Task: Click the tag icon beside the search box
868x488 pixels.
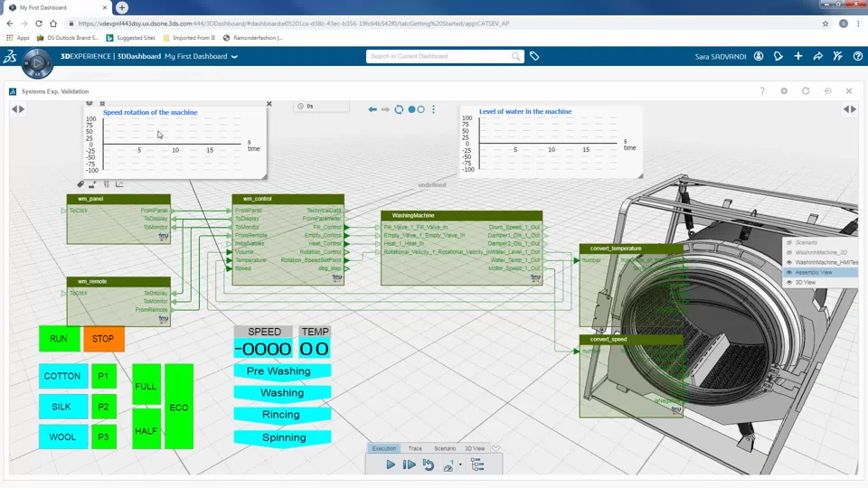Action: tap(534, 56)
